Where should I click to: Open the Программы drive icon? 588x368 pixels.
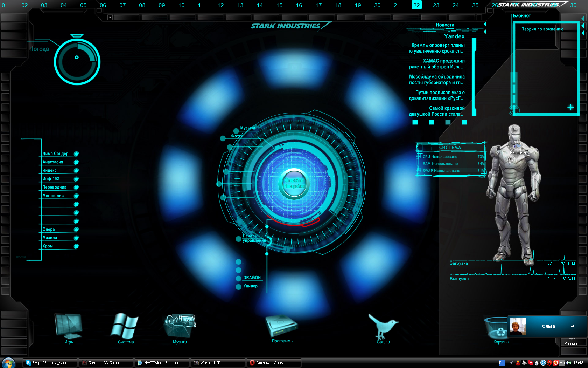[281, 326]
